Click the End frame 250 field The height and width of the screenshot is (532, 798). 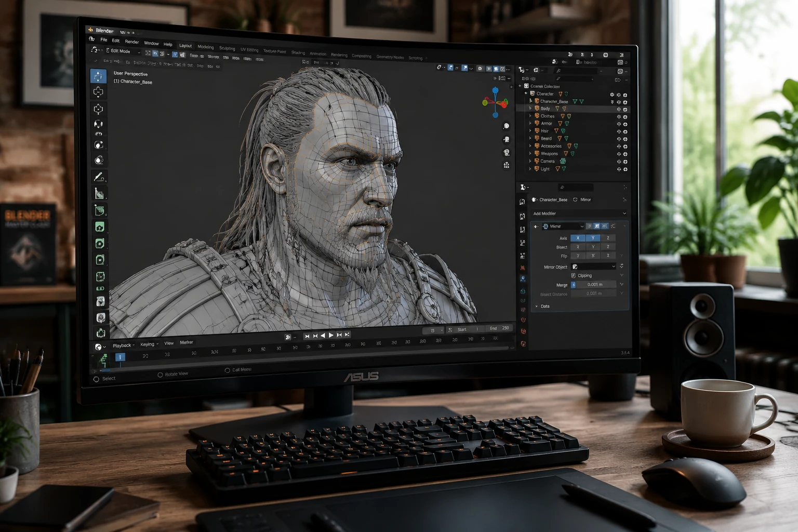[499, 328]
